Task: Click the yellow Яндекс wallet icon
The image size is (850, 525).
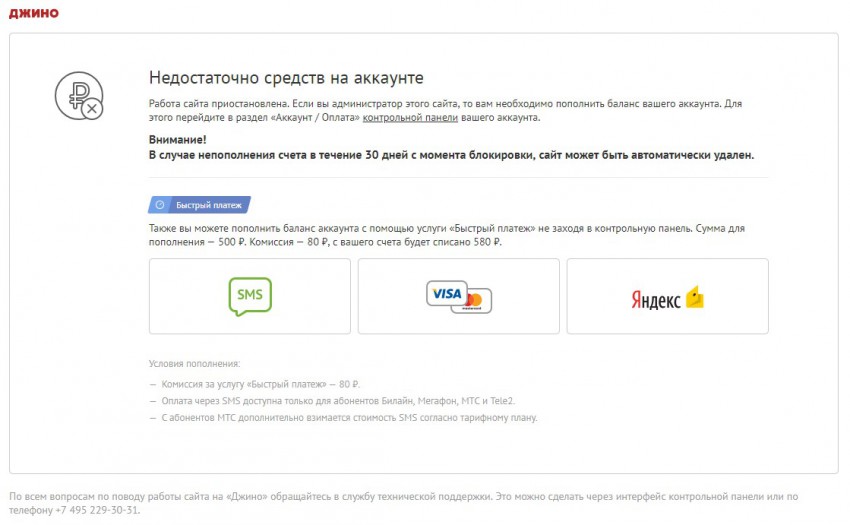Action: pyautogui.click(x=694, y=297)
